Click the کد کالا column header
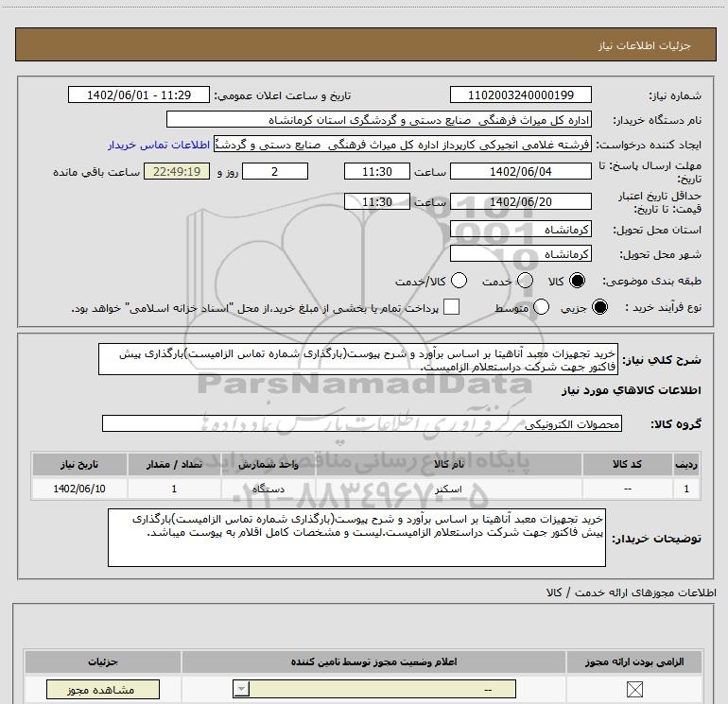 pos(627,464)
